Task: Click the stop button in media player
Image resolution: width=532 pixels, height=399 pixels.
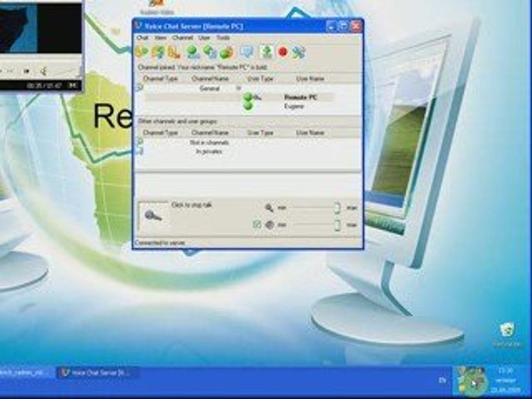Action: point(27,71)
